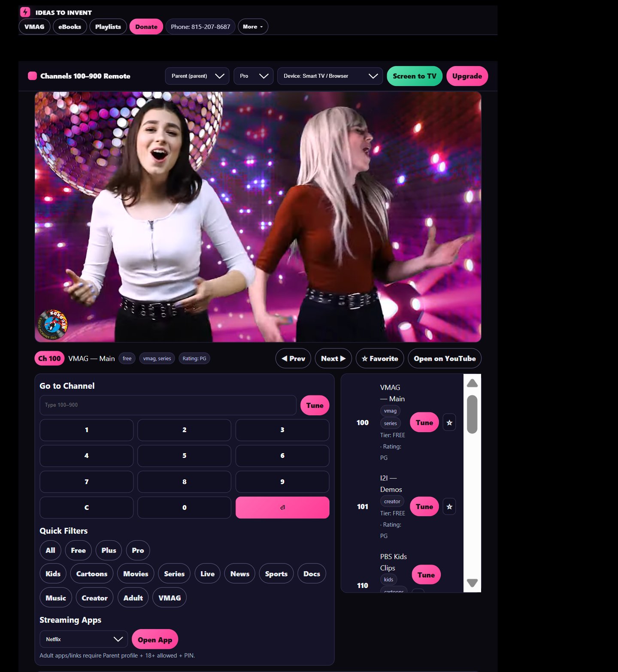618x672 pixels.
Task: Toggle the Creator filter
Action: click(94, 598)
